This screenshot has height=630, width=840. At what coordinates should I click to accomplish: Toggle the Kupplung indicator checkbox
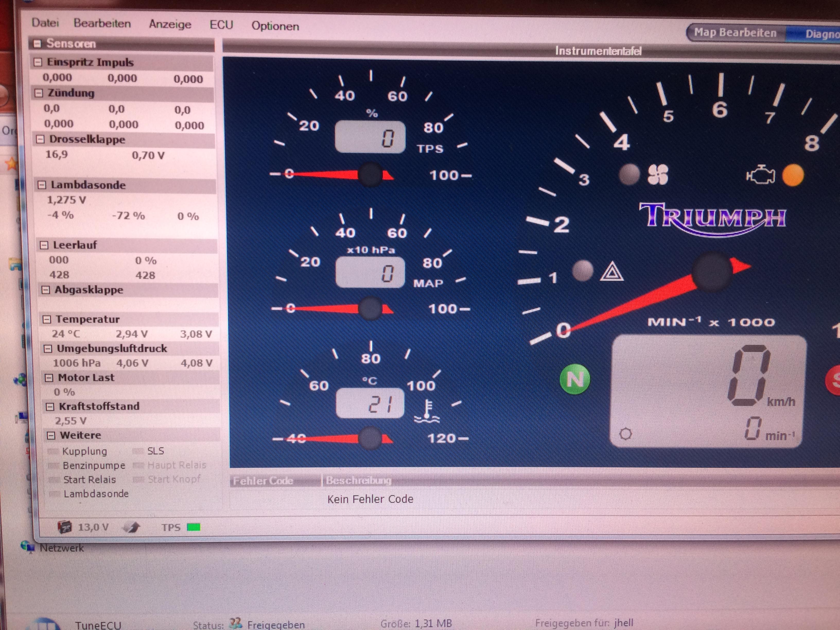(x=53, y=451)
